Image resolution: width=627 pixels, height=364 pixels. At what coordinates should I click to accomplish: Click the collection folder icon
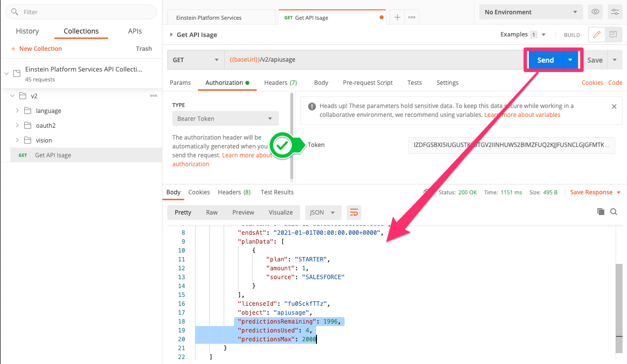point(17,73)
